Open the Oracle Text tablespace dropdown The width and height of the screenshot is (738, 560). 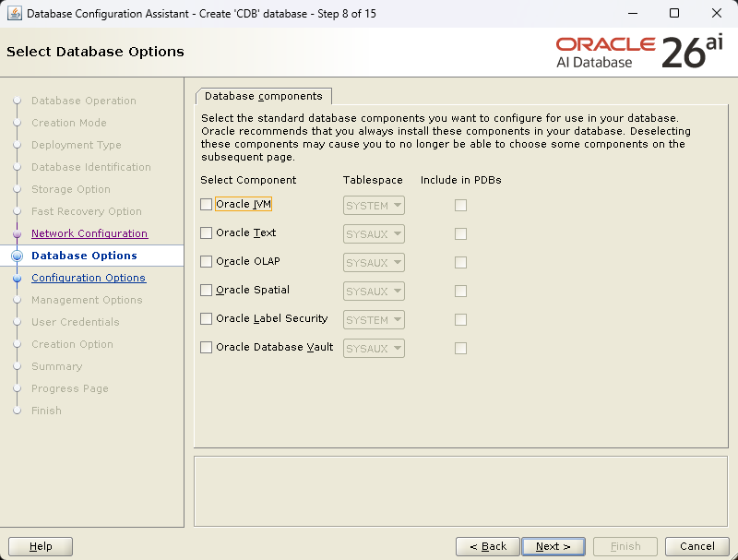(374, 234)
